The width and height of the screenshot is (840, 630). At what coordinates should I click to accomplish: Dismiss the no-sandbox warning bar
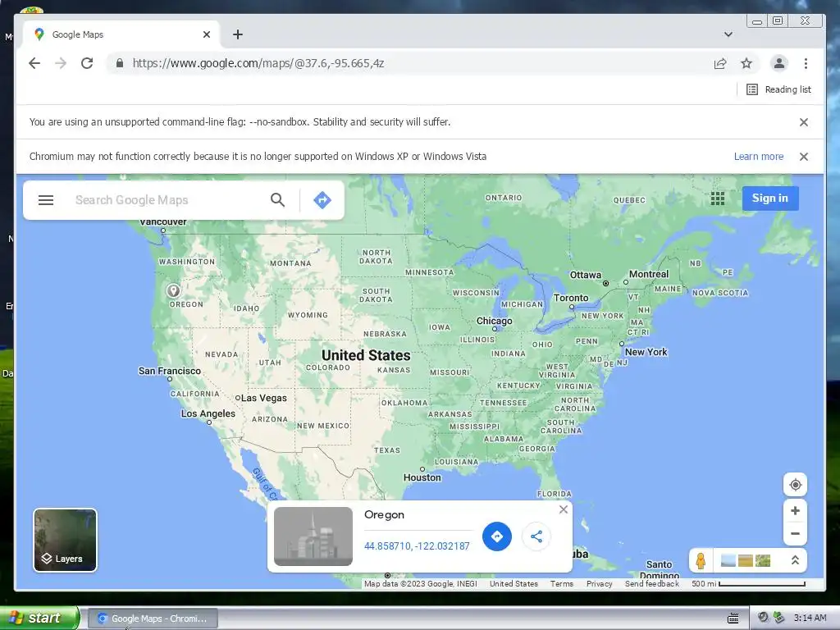point(804,122)
